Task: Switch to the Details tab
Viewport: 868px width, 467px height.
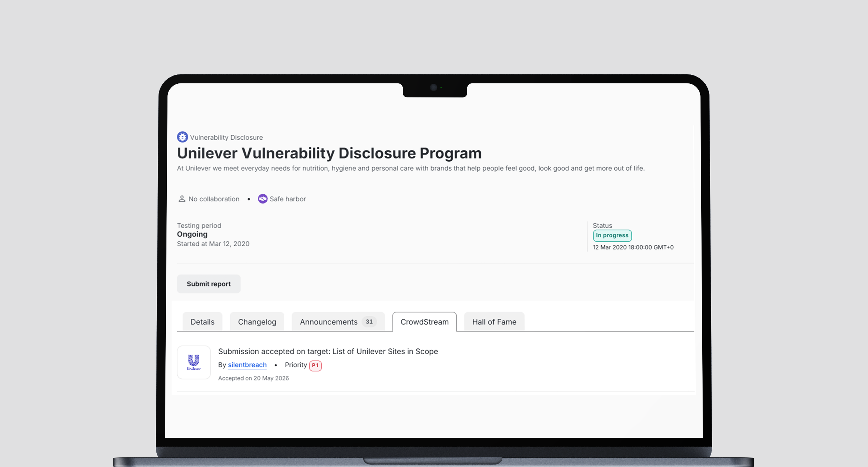Action: 202,322
